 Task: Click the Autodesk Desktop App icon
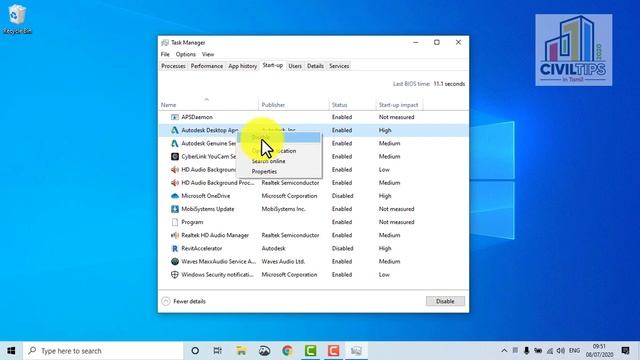175,130
